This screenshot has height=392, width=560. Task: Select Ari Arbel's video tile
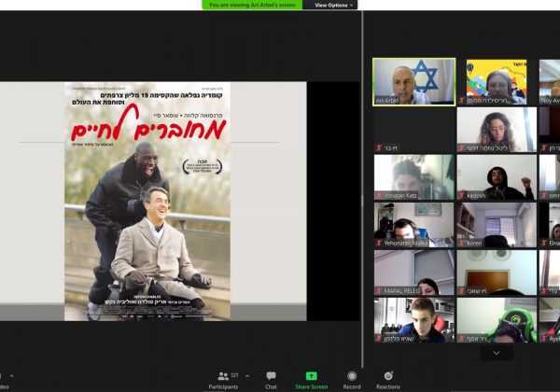click(413, 82)
